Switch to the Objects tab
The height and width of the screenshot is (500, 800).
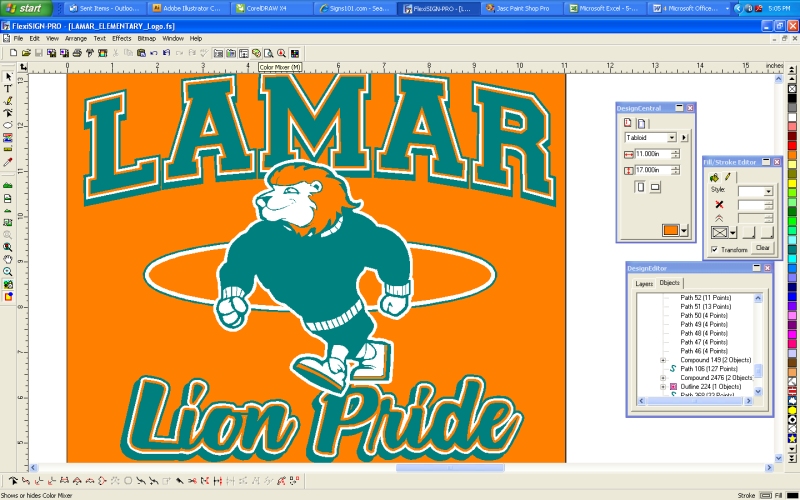669,283
